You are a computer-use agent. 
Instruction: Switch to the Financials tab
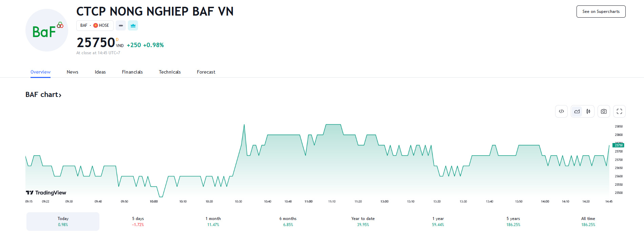pyautogui.click(x=132, y=72)
